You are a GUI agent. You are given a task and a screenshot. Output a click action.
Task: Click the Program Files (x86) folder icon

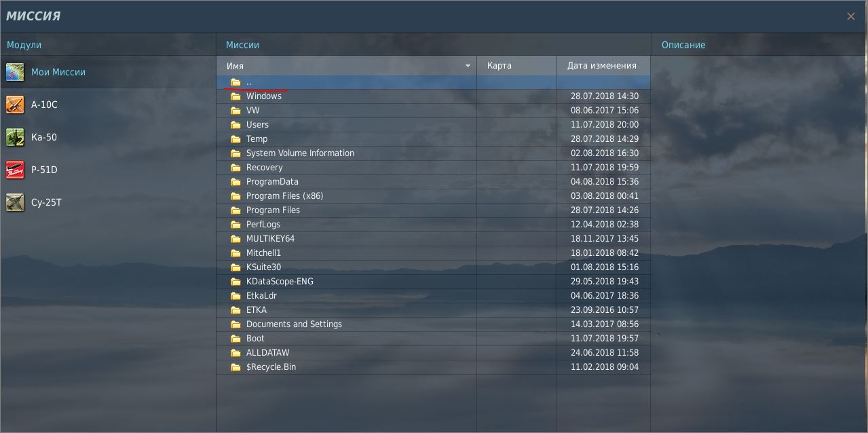coord(235,196)
